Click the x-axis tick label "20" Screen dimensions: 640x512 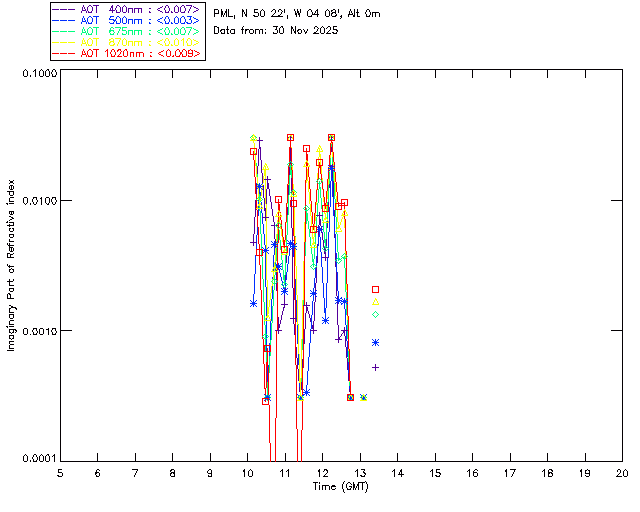[x=622, y=473]
